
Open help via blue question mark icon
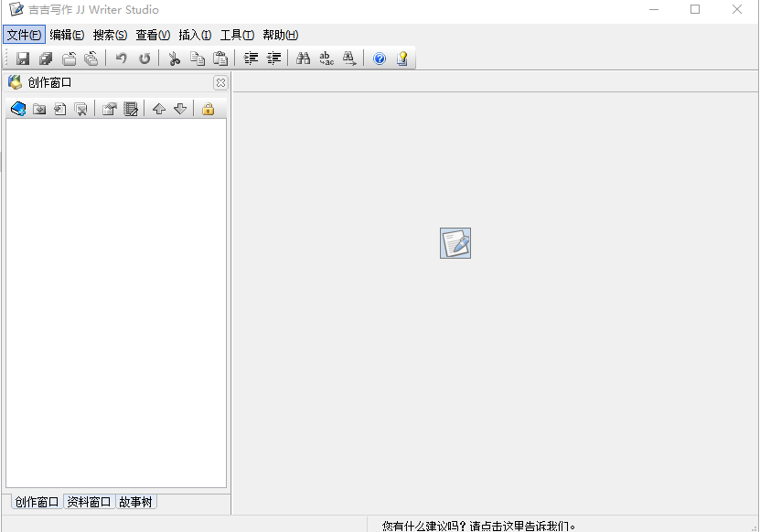380,59
